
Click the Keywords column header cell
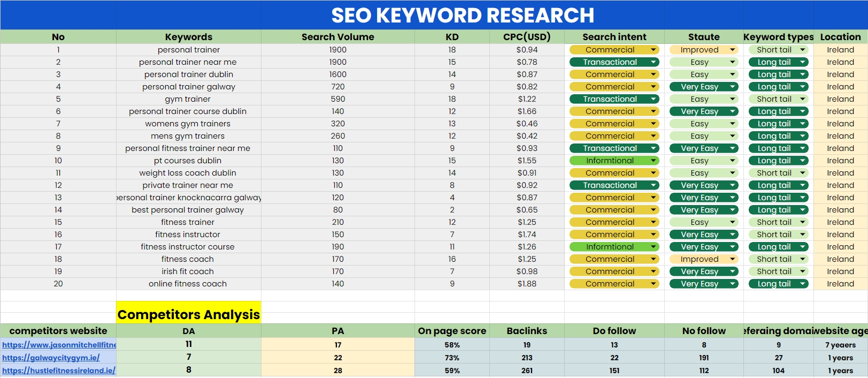coord(188,37)
